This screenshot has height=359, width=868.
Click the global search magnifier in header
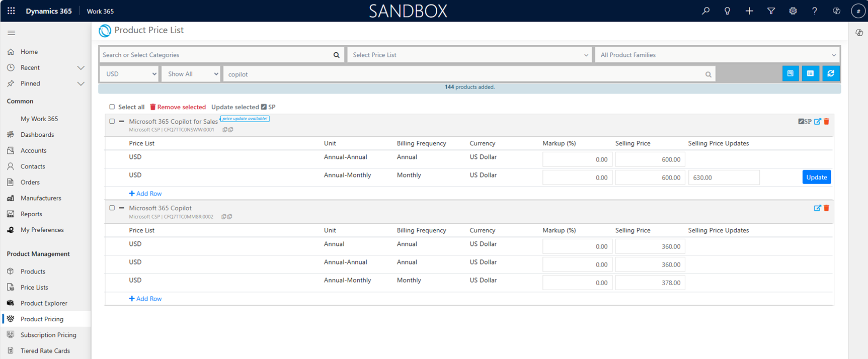pyautogui.click(x=706, y=11)
